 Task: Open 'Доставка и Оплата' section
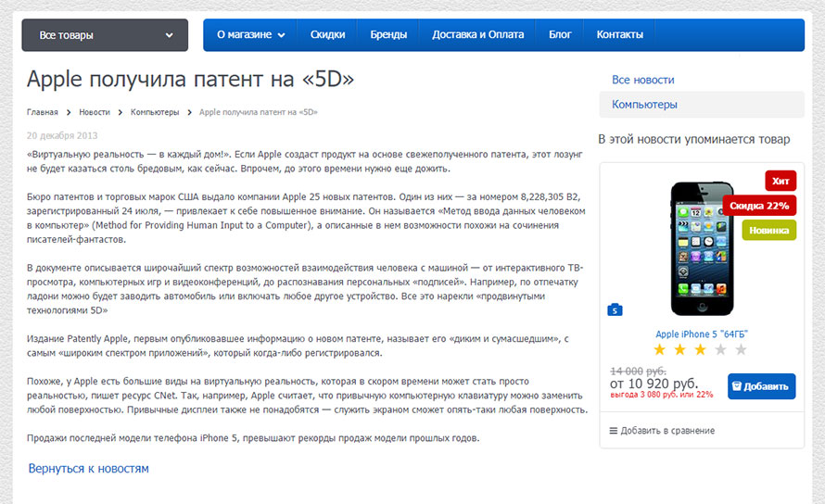click(x=477, y=34)
